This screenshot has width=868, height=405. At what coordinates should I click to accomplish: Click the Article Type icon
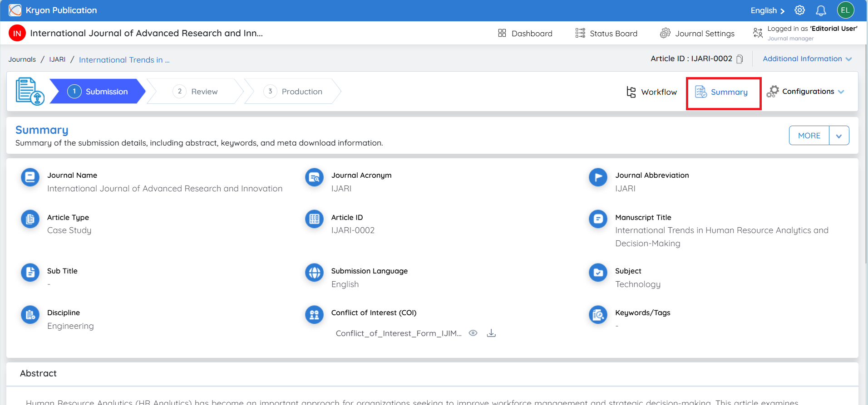[x=30, y=219]
